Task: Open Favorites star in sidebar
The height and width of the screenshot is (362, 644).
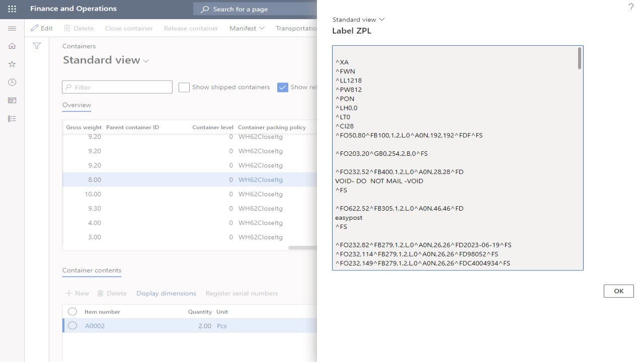Action: point(12,64)
